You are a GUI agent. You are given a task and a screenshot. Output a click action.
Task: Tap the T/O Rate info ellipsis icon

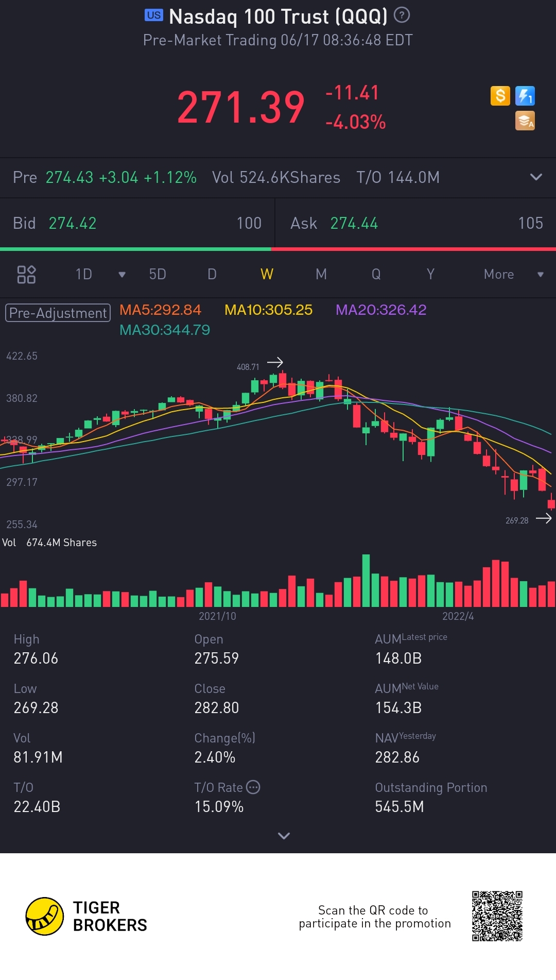point(253,787)
